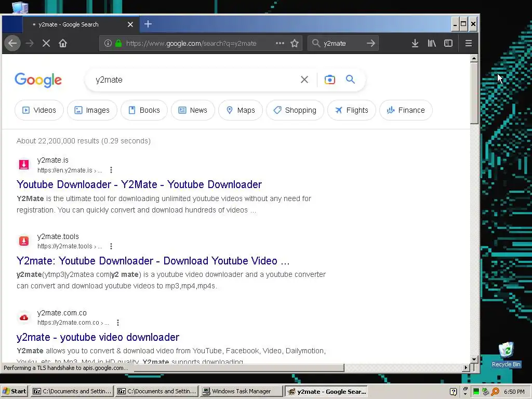This screenshot has height=399, width=532.
Task: Click the horizontal scrollbar thumb
Action: 239,368
